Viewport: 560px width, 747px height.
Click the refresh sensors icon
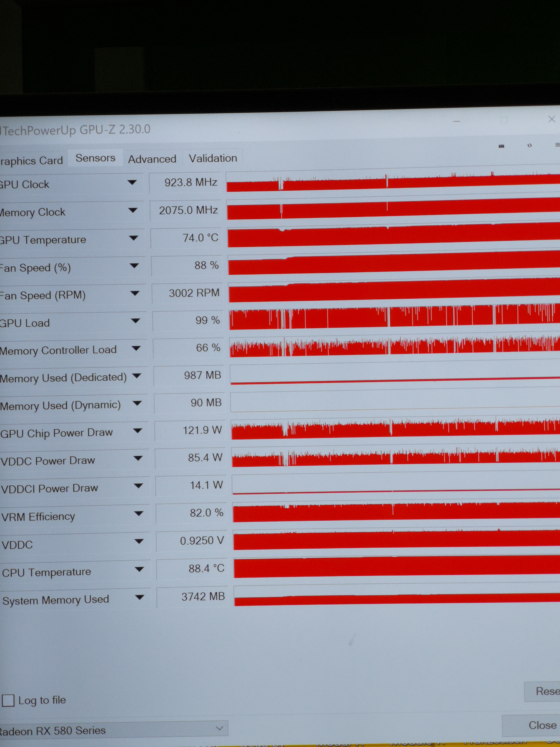[x=529, y=145]
